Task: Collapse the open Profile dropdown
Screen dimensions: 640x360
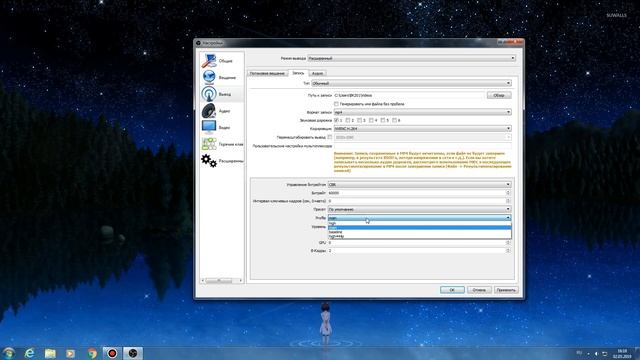Action: coord(420,218)
